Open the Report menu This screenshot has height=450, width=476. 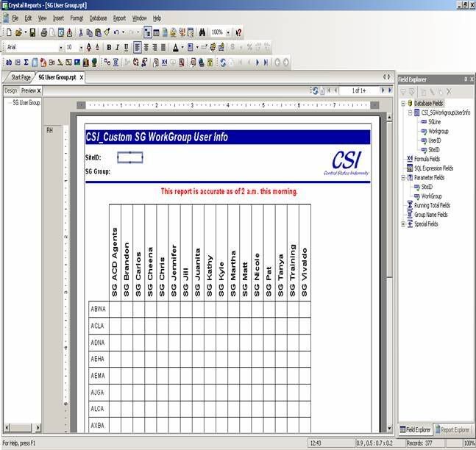[119, 18]
